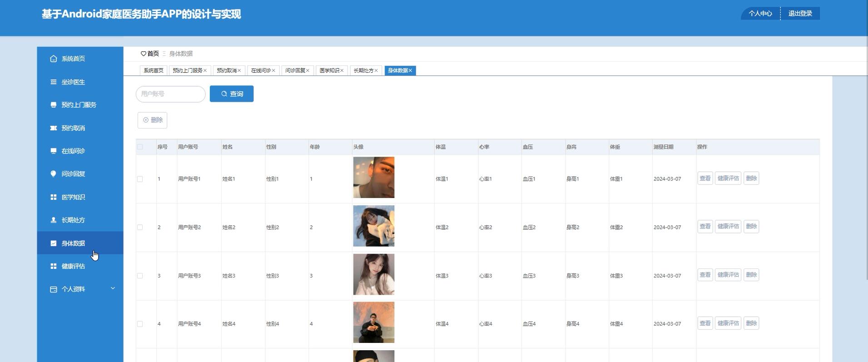The width and height of the screenshot is (868, 362).
Task: Check the checkbox for row 用户账号1
Action: tap(140, 179)
